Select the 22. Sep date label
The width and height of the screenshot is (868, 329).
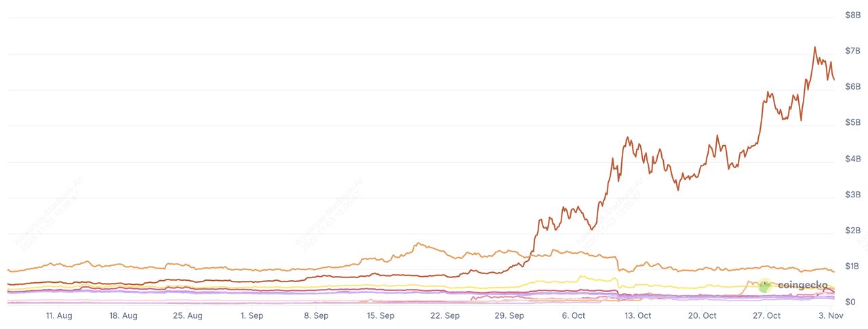point(445,315)
